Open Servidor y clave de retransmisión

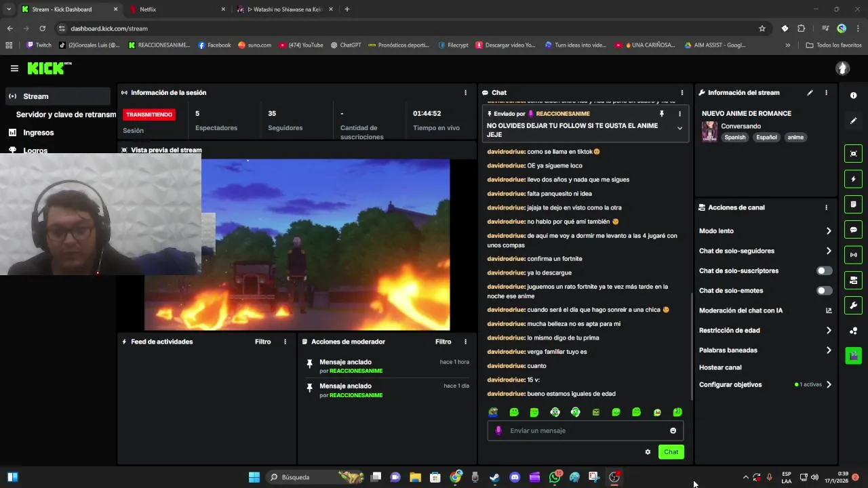pyautogui.click(x=66, y=115)
